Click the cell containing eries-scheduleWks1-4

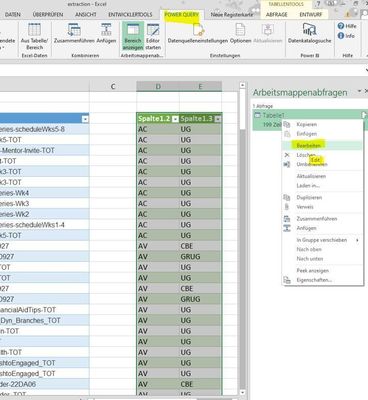tap(45, 225)
